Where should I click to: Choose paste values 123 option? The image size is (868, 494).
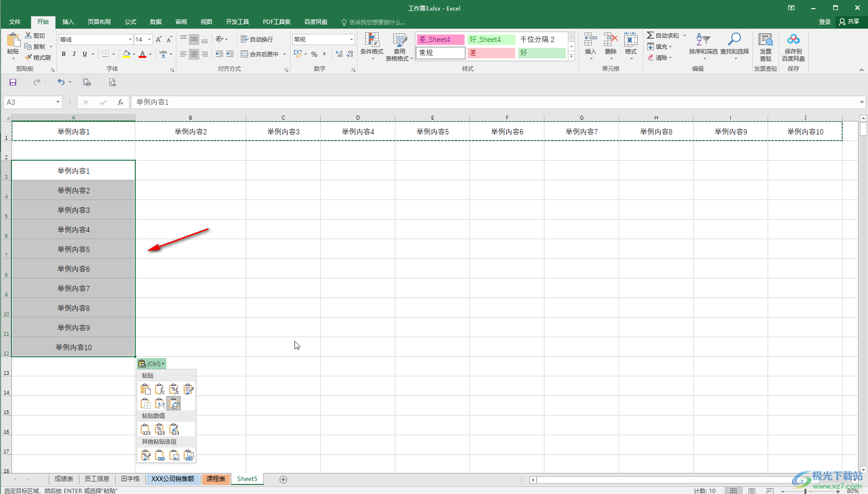point(146,429)
